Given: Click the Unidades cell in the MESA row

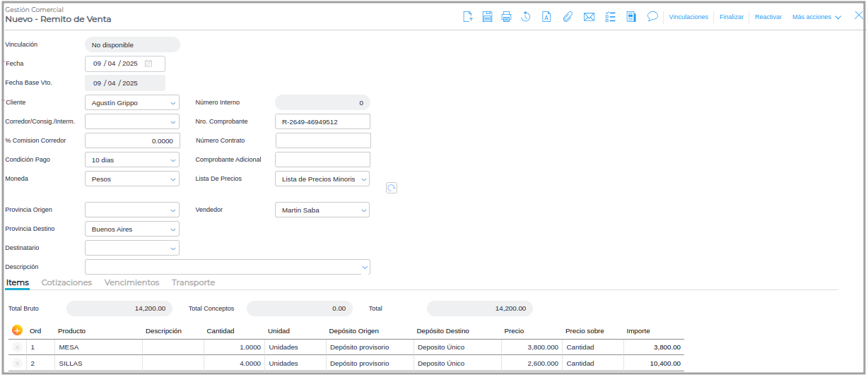Looking at the screenshot, I should 295,347.
